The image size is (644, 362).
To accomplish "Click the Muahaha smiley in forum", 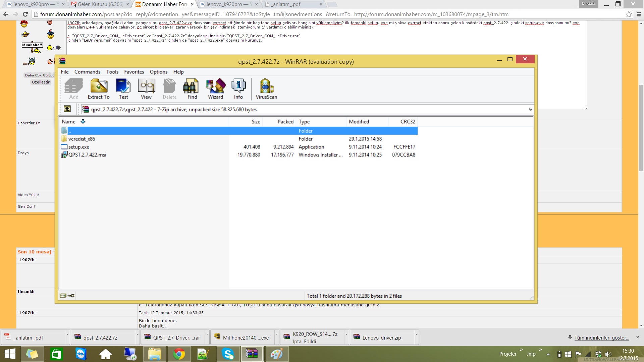I will [x=33, y=48].
